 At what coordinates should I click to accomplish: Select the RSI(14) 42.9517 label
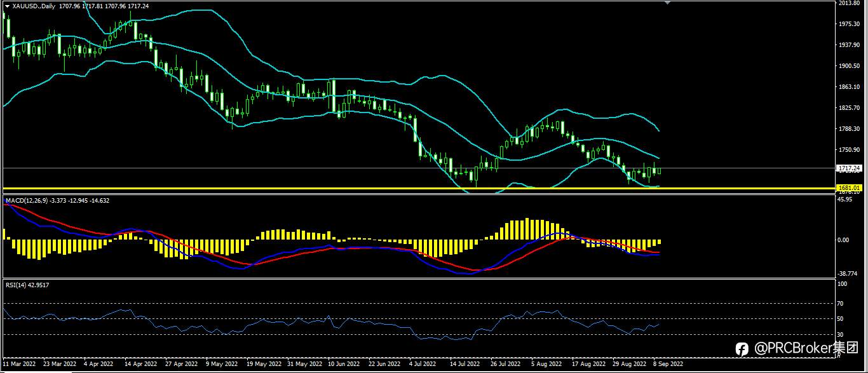[27, 285]
